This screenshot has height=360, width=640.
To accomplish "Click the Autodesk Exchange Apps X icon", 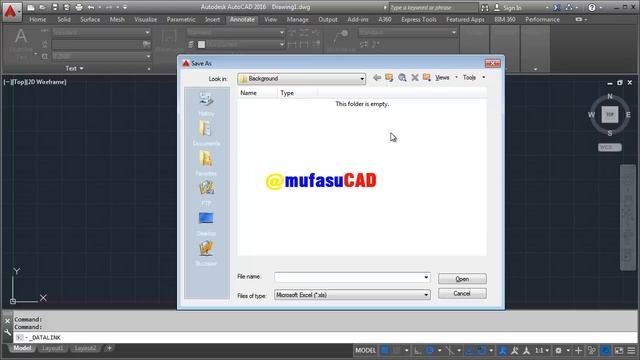I will click(557, 7).
